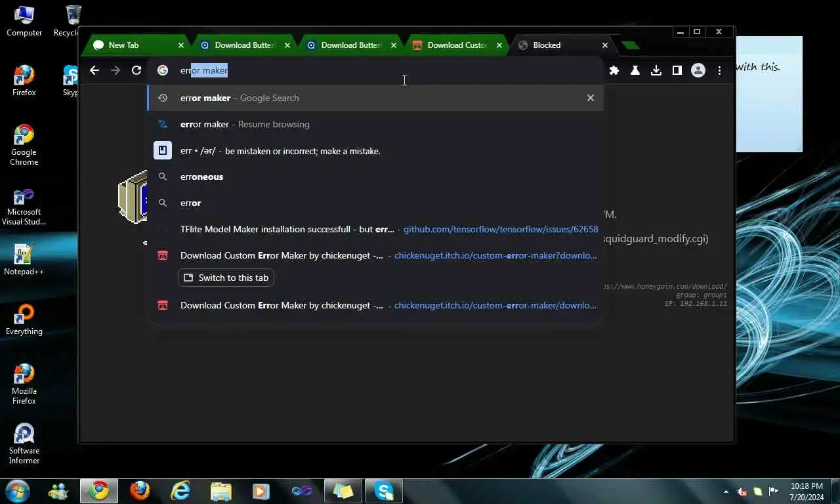Image resolution: width=840 pixels, height=504 pixels.
Task: Toggle the Chrome side panel icon
Action: [x=677, y=70]
